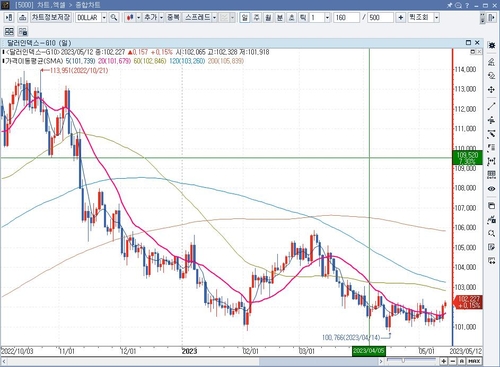Click the pin icon in title bar

(450, 5)
